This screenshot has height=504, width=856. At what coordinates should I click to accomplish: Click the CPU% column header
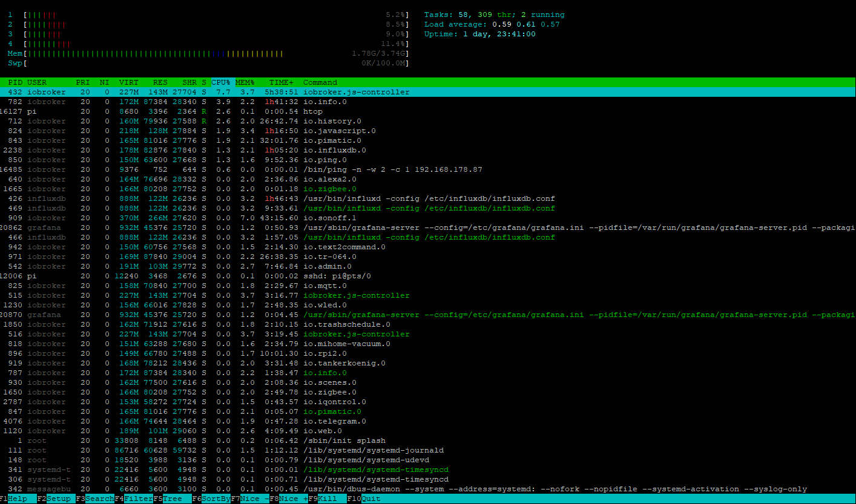point(221,82)
